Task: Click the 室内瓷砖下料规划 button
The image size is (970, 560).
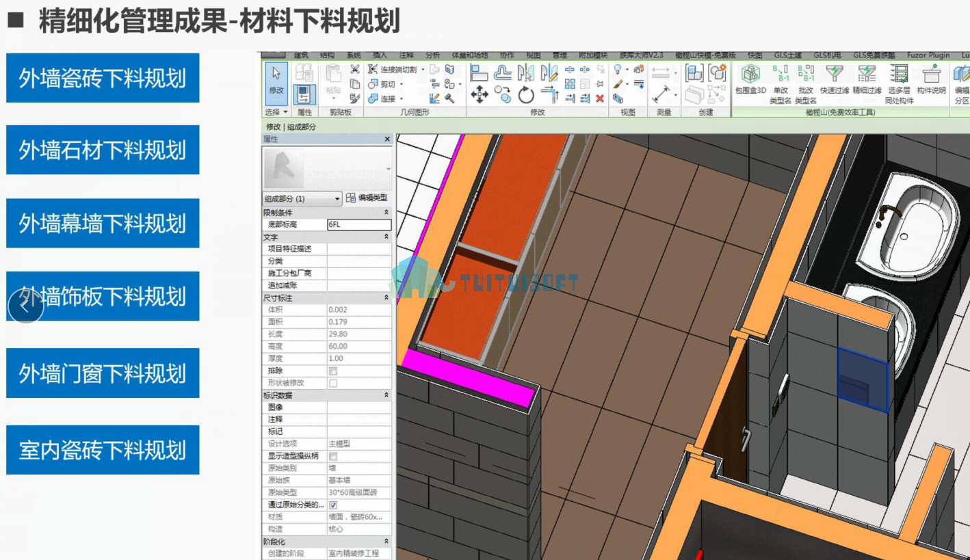Action: [x=103, y=450]
